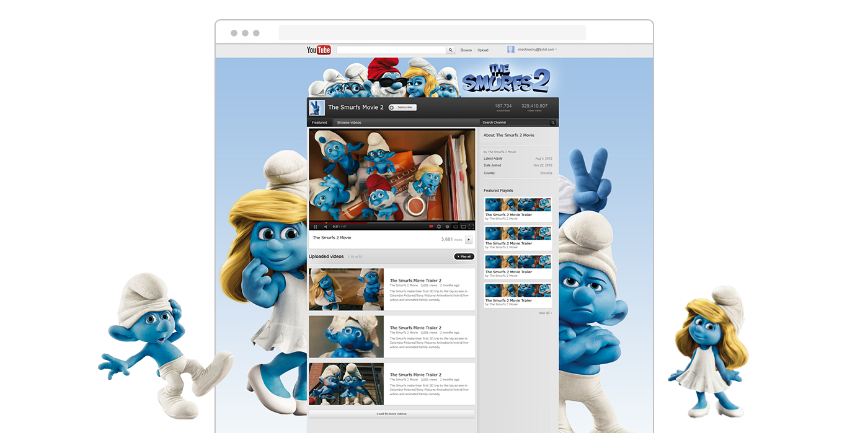
Task: Mute the video player volume
Action: pyautogui.click(x=325, y=227)
